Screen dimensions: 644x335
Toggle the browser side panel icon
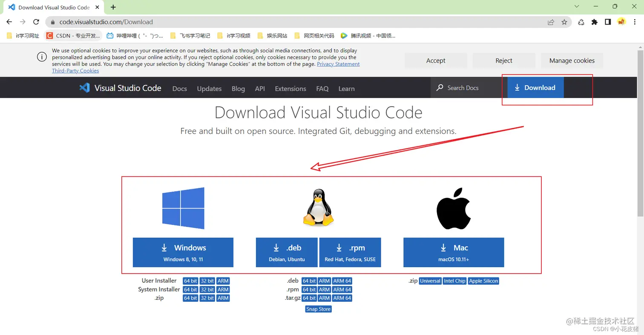click(608, 22)
